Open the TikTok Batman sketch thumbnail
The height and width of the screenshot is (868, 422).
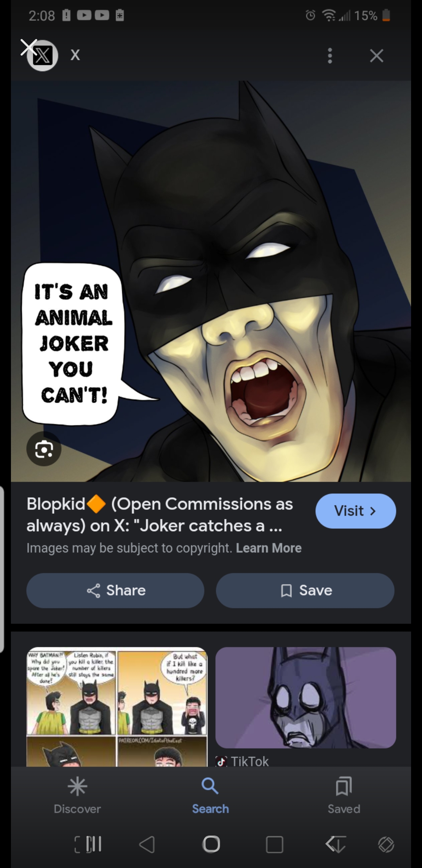click(306, 698)
